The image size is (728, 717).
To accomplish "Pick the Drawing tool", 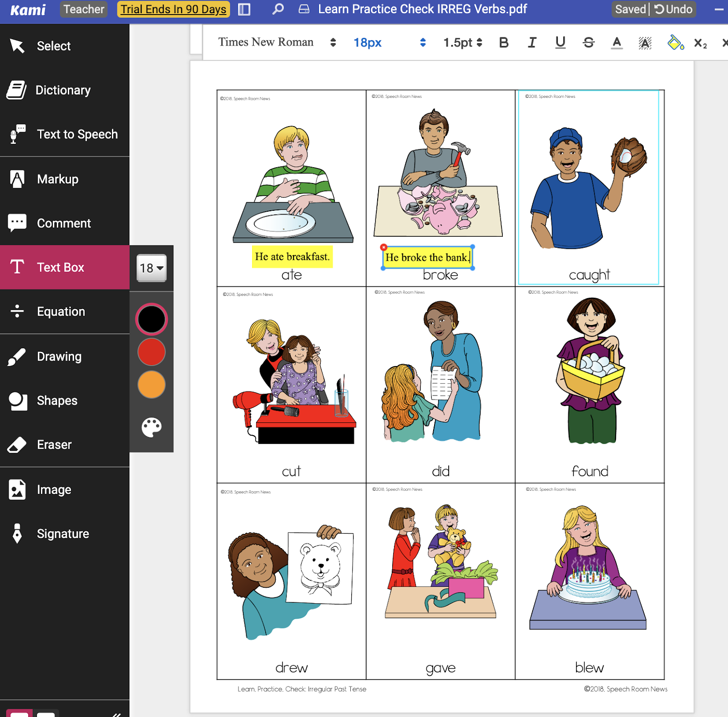I will tap(65, 356).
